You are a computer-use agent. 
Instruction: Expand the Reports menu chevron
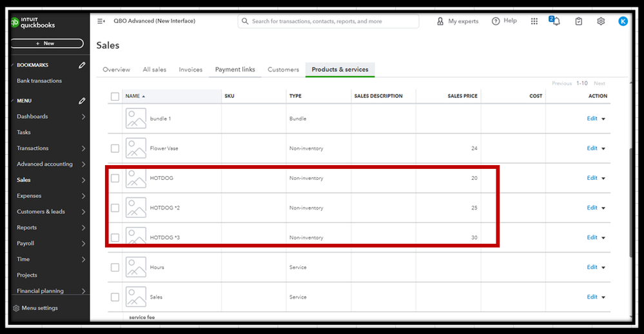pyautogui.click(x=83, y=228)
